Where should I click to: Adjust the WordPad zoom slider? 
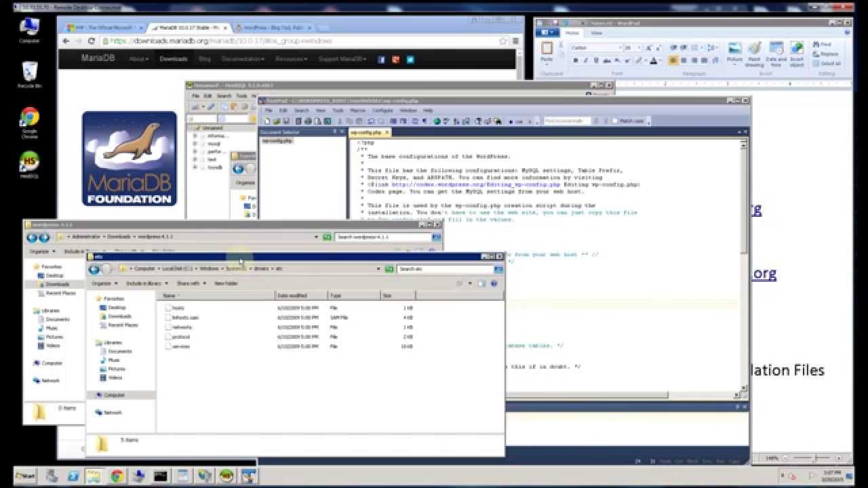pos(816,459)
